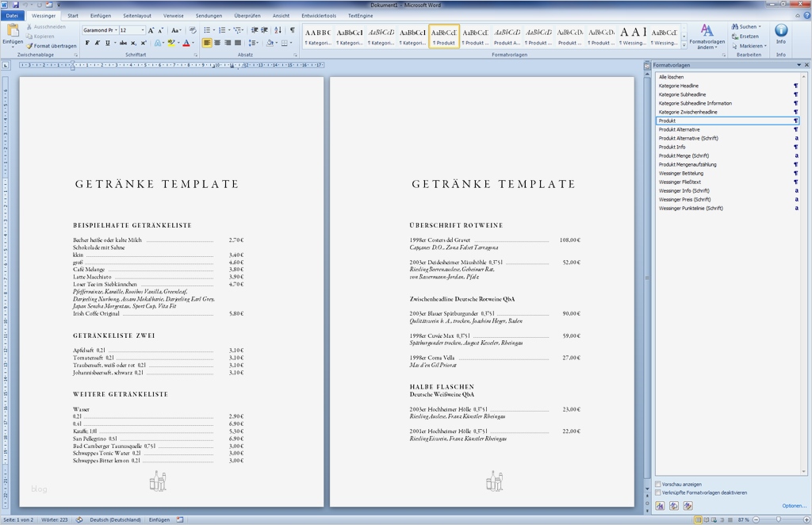Viewport: 812px width, 525px height.
Task: Apply 'Wessinger Fließtext' style
Action: pyautogui.click(x=728, y=182)
